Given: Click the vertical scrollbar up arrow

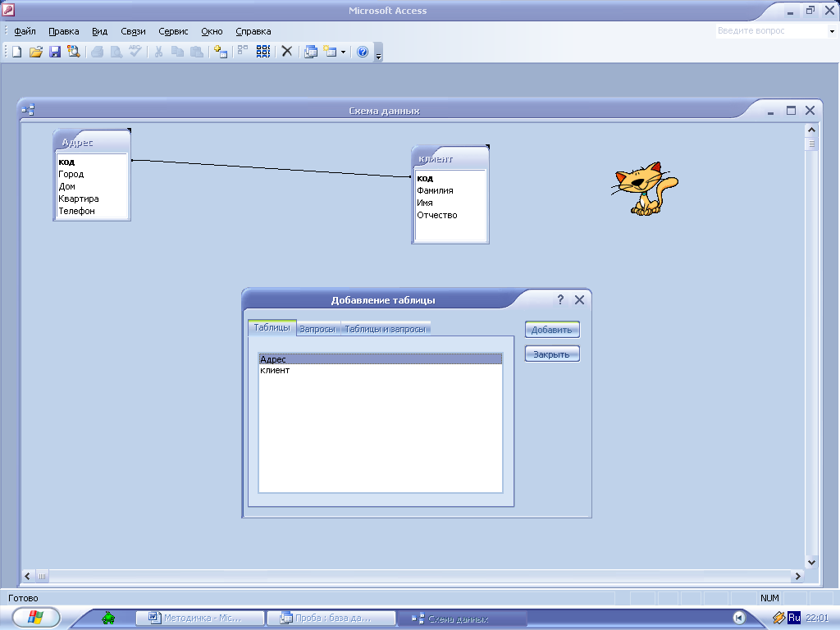Looking at the screenshot, I should coord(811,130).
